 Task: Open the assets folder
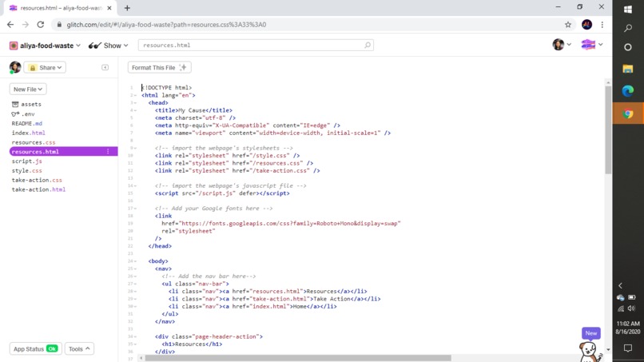click(x=26, y=105)
